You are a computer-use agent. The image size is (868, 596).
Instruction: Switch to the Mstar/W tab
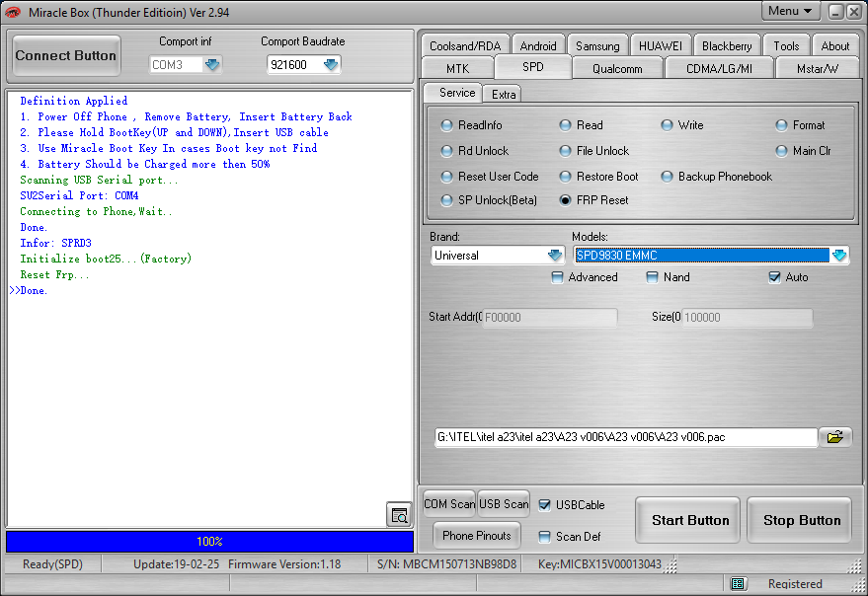818,69
